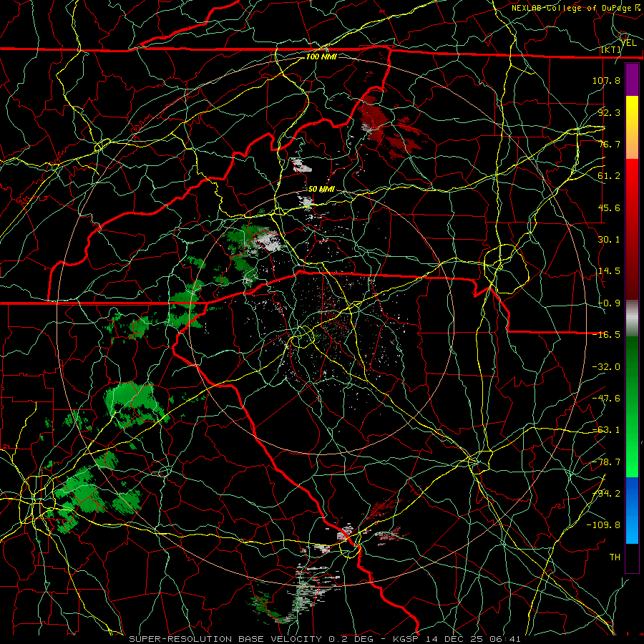This screenshot has width=644, height=644.
Task: Click the TH label on the legend
Action: 615,557
